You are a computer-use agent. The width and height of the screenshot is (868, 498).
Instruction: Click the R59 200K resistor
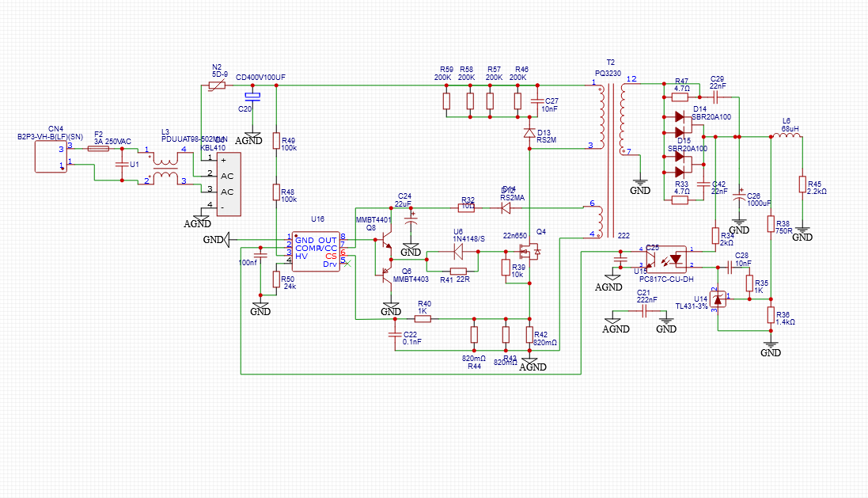tap(446, 101)
